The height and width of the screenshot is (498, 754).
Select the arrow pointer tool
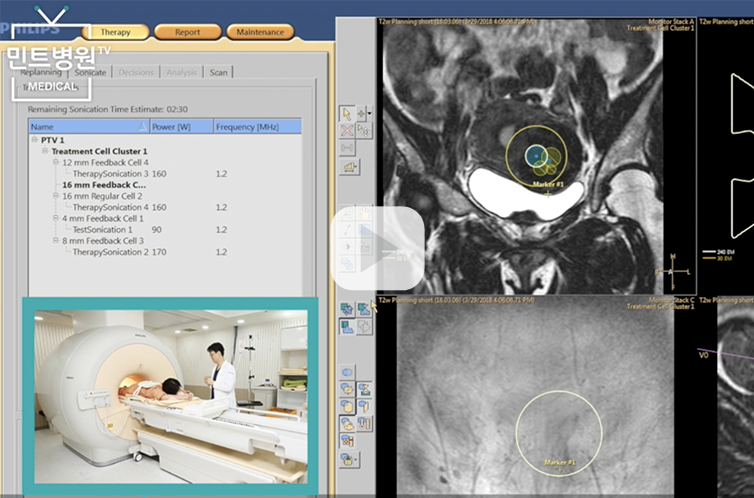(346, 114)
